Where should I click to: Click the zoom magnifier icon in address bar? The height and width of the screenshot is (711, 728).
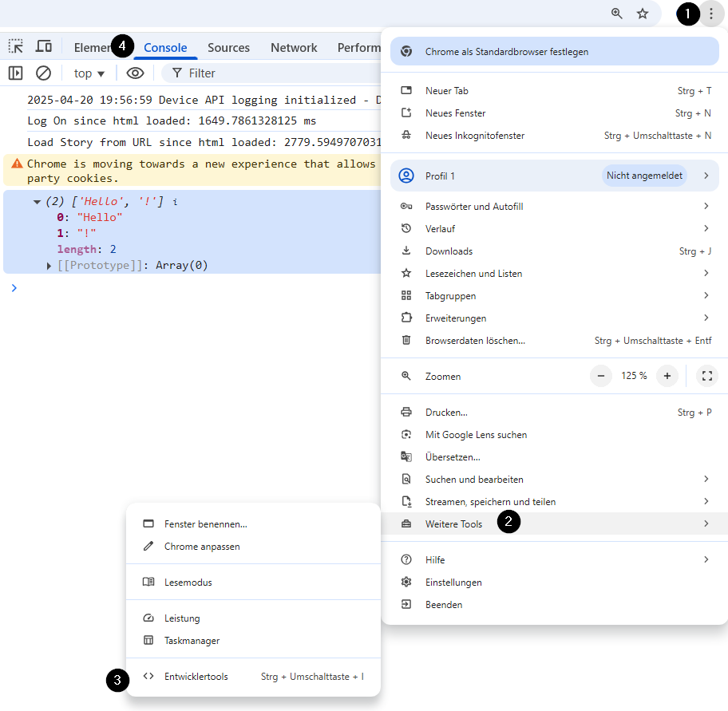pos(616,14)
